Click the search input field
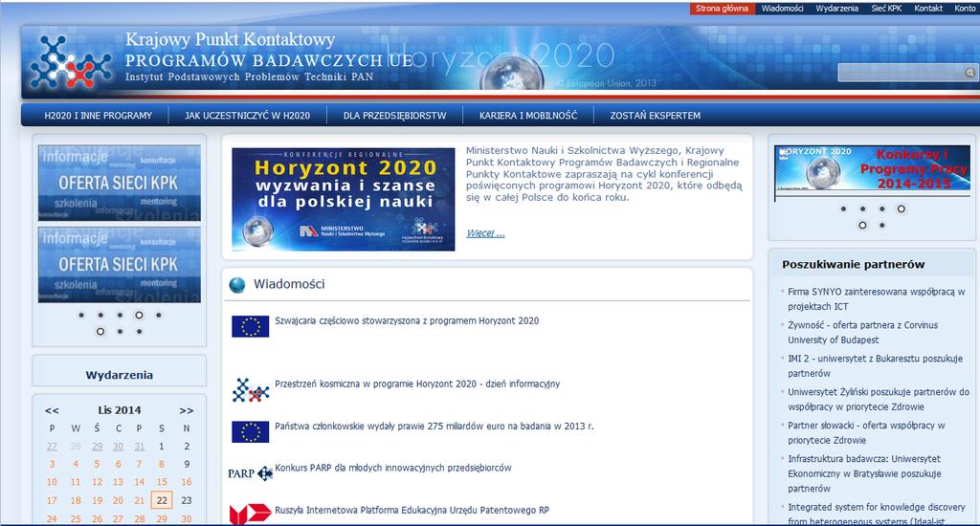The width and height of the screenshot is (980, 526). [x=902, y=73]
